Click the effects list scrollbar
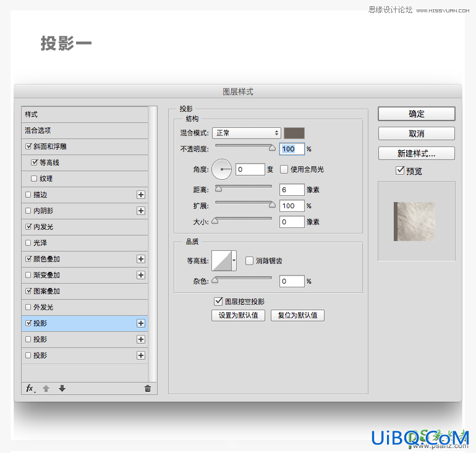This screenshot has width=476, height=453. pyautogui.click(x=153, y=244)
